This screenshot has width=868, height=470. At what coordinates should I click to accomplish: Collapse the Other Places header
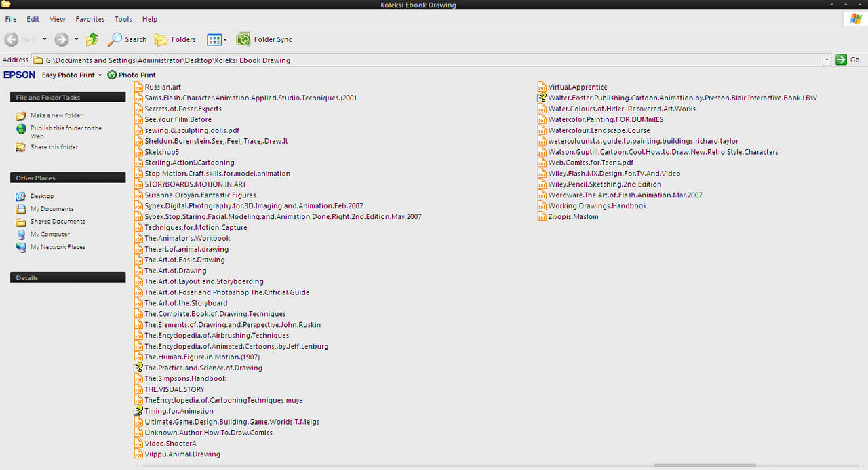(x=68, y=178)
